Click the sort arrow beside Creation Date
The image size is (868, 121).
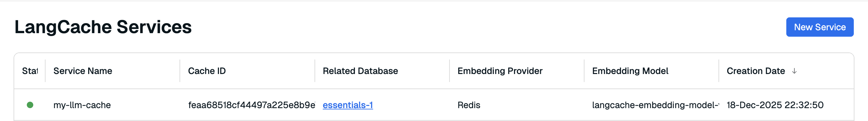[794, 71]
